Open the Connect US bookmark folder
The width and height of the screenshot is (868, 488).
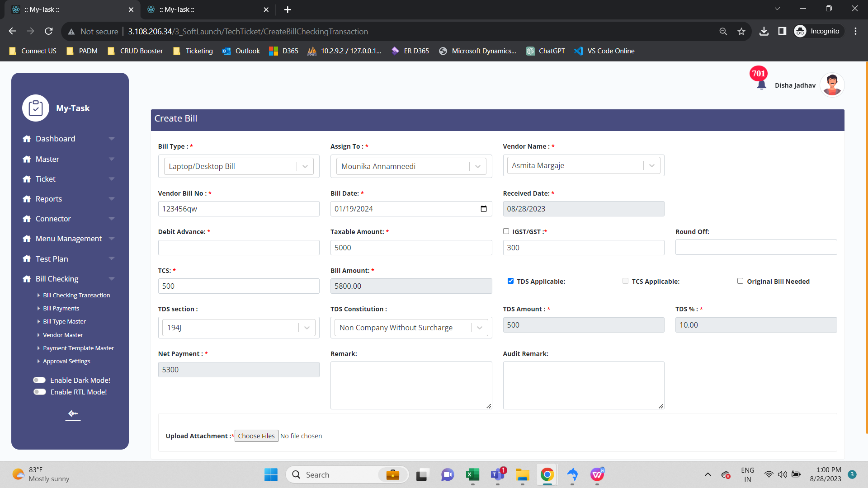pyautogui.click(x=33, y=51)
